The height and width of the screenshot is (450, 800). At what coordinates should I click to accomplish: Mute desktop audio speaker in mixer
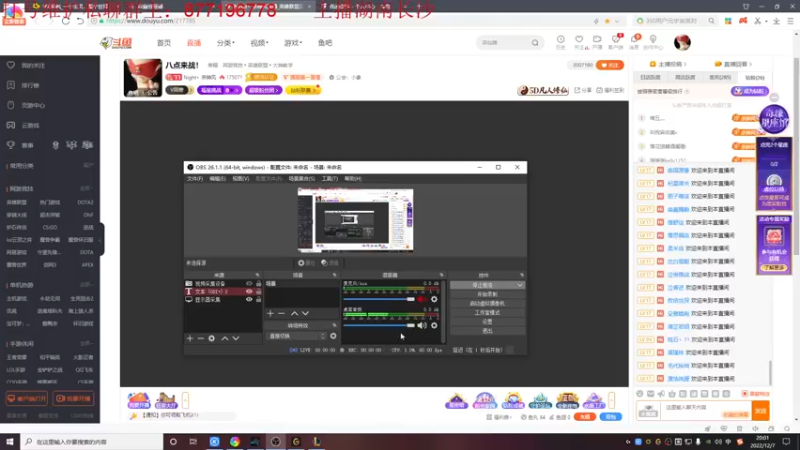point(422,326)
